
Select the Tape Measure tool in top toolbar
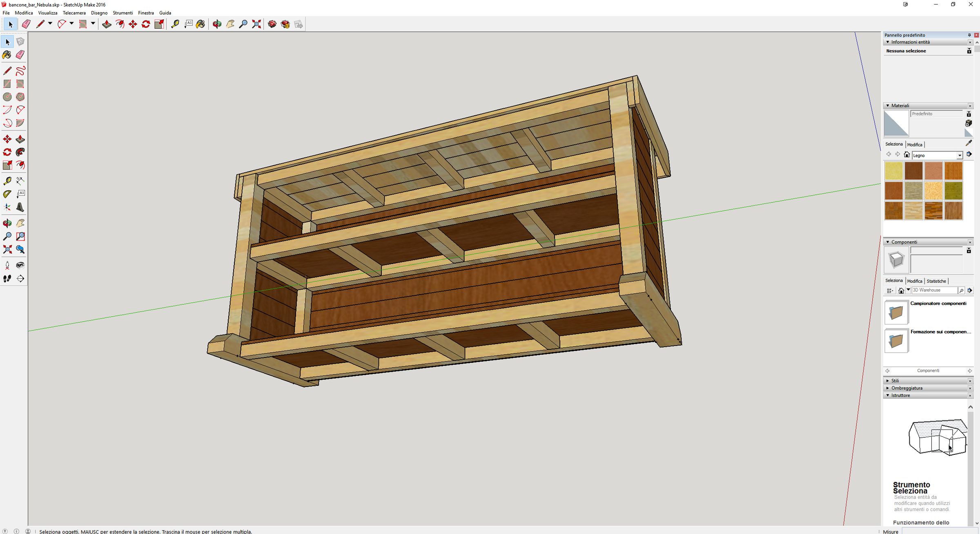click(175, 24)
